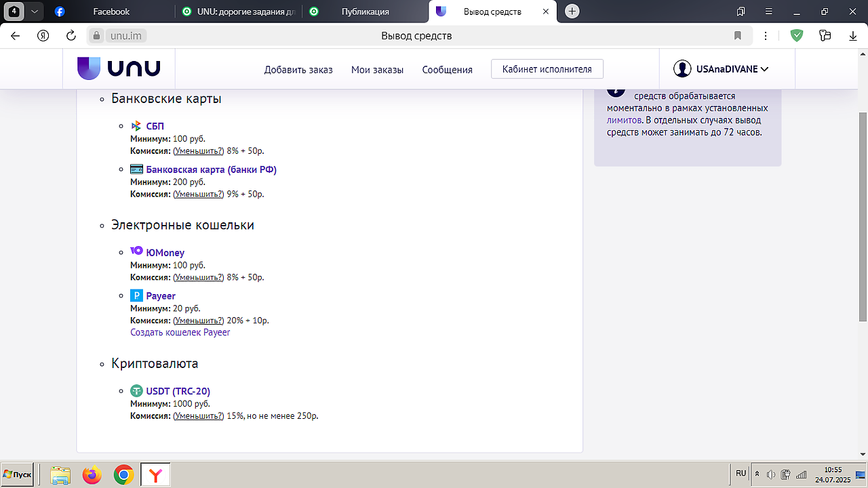Open Chrome from taskbar
This screenshot has height=488, width=868.
[x=123, y=475]
